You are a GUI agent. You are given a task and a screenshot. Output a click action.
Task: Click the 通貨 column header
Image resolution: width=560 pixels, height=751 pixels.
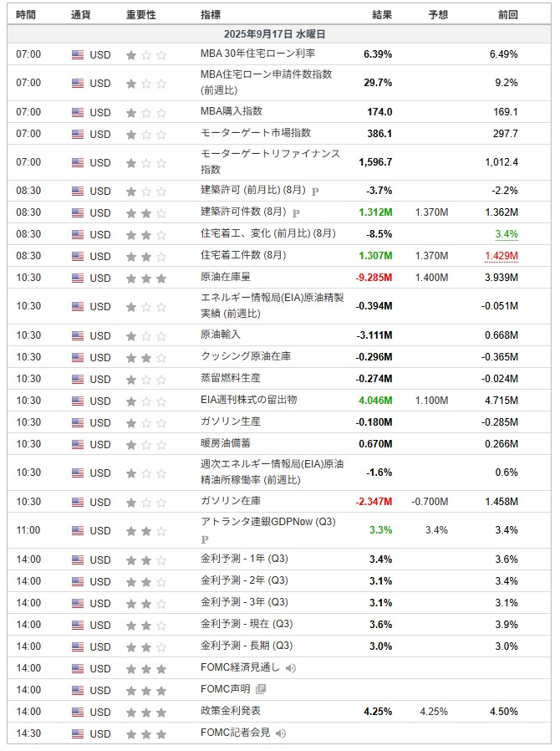(81, 15)
